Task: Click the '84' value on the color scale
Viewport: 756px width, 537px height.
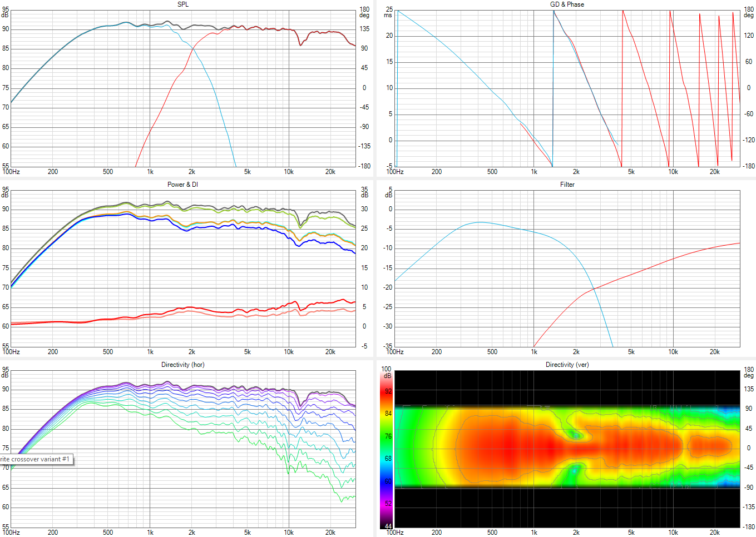Action: tap(388, 414)
